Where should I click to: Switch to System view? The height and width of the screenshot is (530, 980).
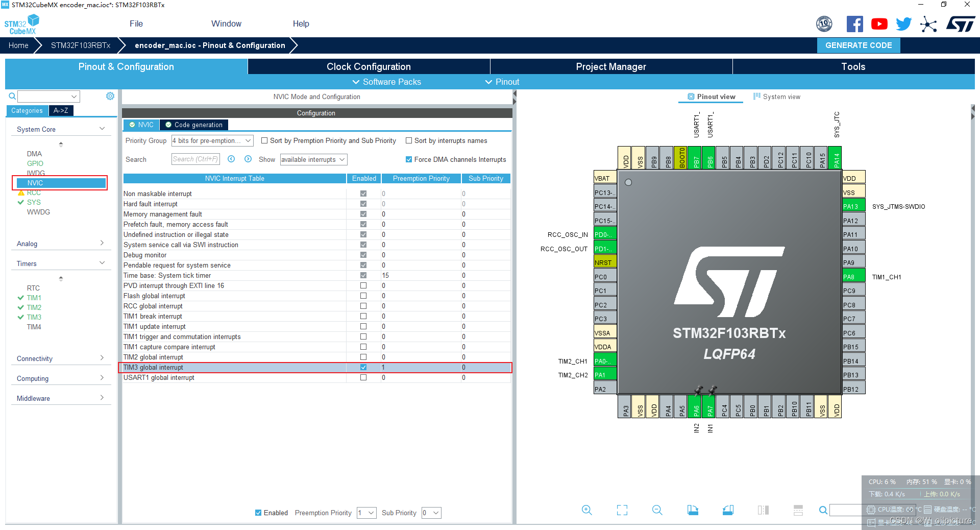pyautogui.click(x=777, y=97)
